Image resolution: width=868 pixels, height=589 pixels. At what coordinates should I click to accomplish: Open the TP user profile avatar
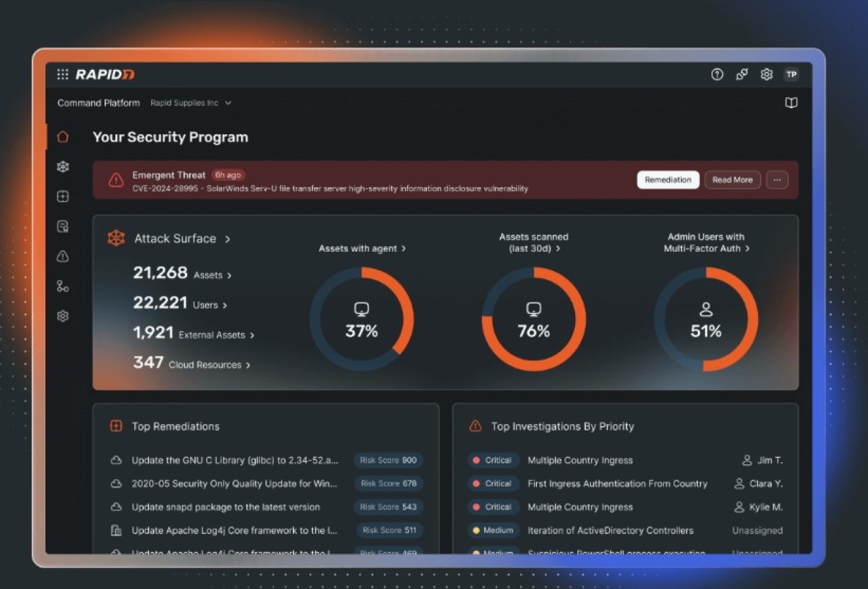pos(791,75)
